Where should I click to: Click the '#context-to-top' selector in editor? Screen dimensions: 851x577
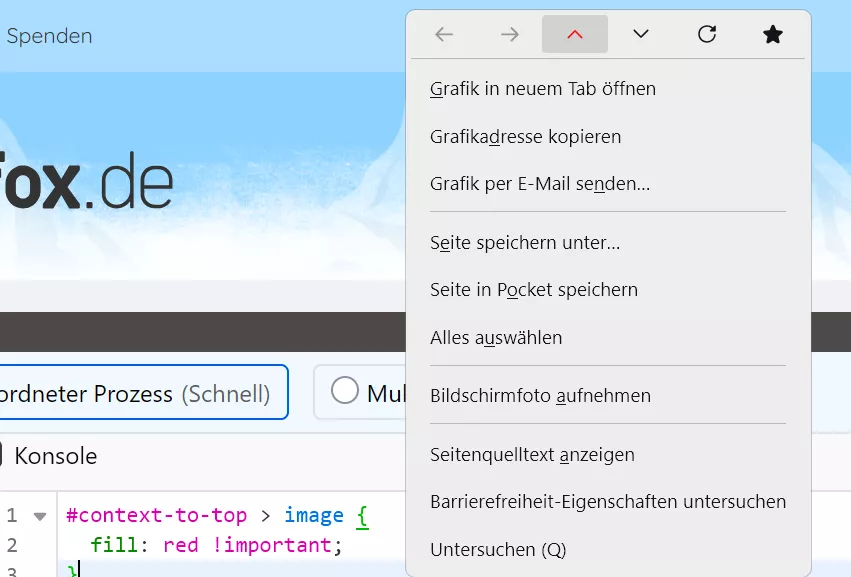point(156,515)
